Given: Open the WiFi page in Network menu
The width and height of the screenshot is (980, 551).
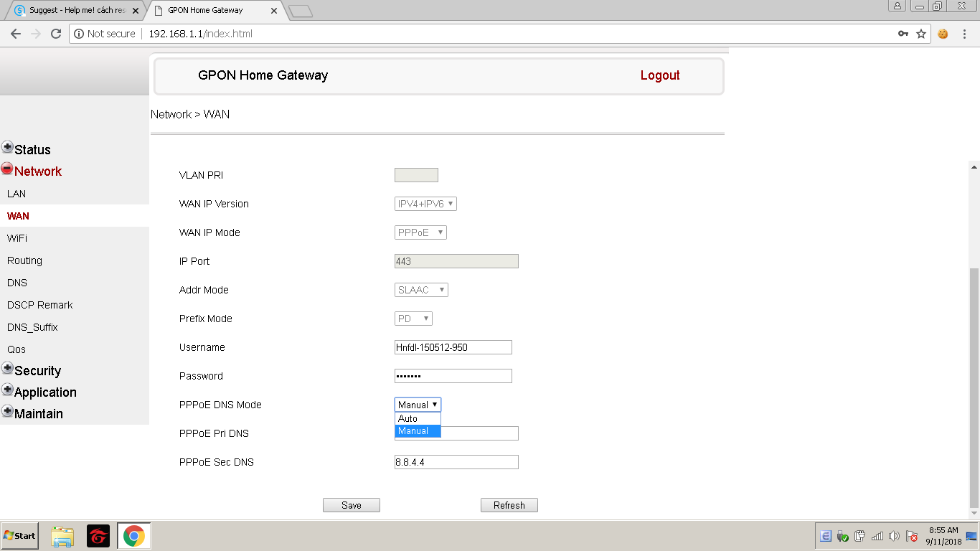Looking at the screenshot, I should [17, 238].
